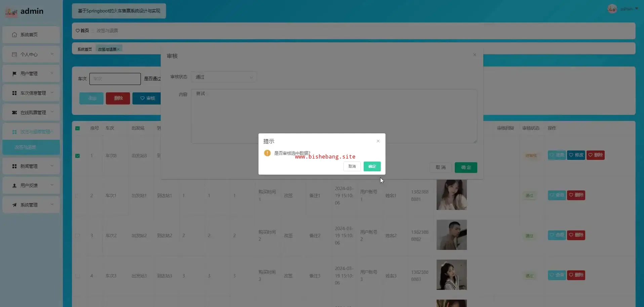Image resolution: width=644 pixels, height=307 pixels.
Task: Click the admin logo image in sidebar header
Action: pos(11,12)
